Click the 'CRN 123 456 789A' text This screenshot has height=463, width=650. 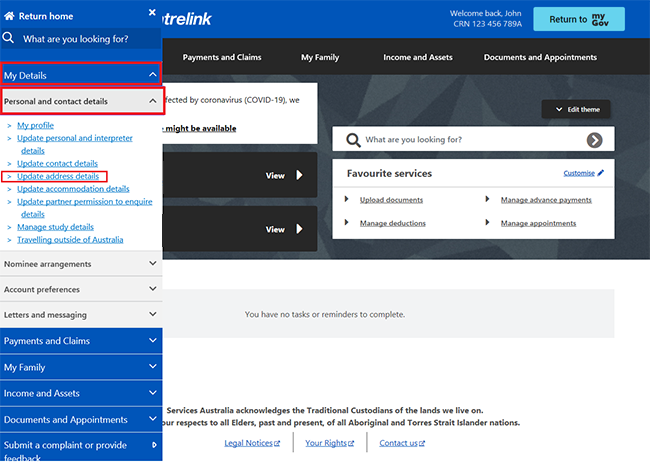pos(488,24)
